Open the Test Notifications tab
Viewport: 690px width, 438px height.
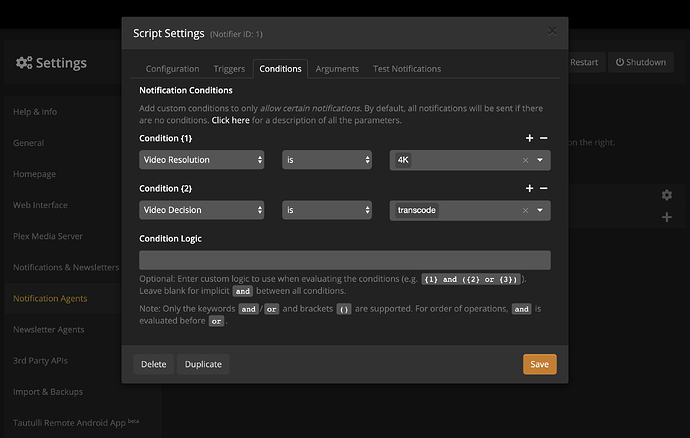click(407, 69)
